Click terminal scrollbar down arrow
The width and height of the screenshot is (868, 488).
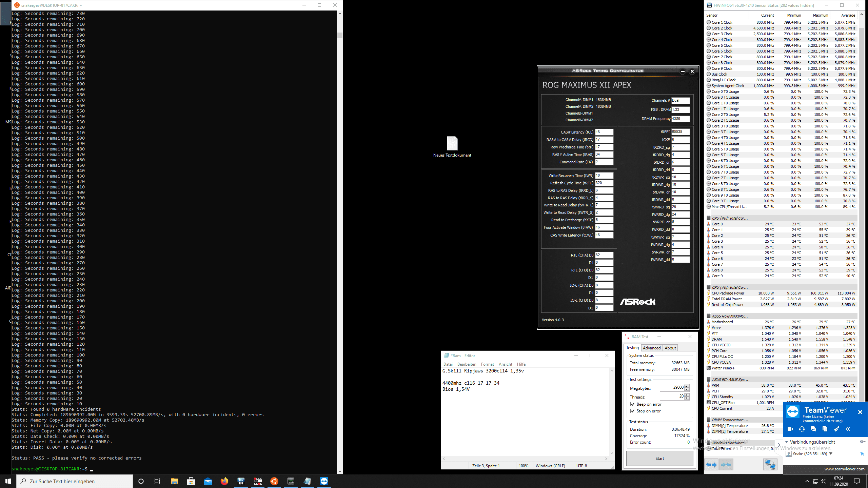pos(340,471)
